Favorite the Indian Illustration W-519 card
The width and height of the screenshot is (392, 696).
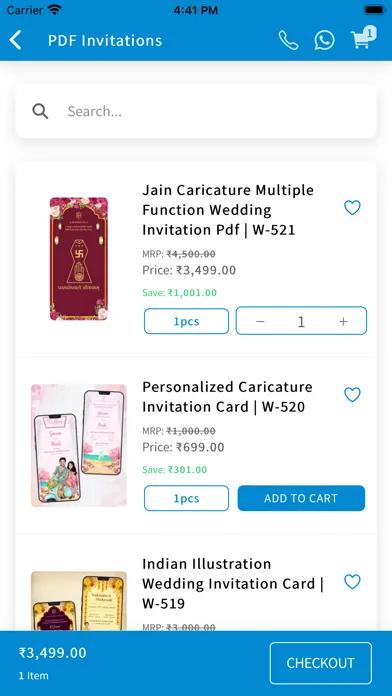coord(352,581)
